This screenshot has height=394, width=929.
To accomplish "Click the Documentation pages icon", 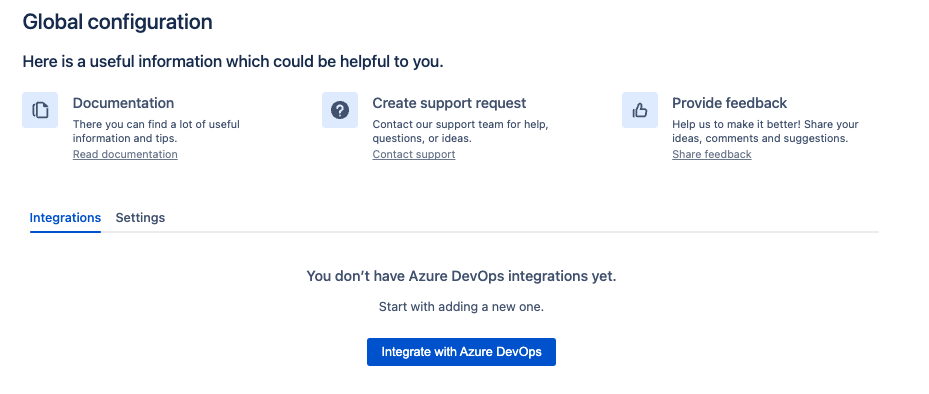I will point(40,110).
